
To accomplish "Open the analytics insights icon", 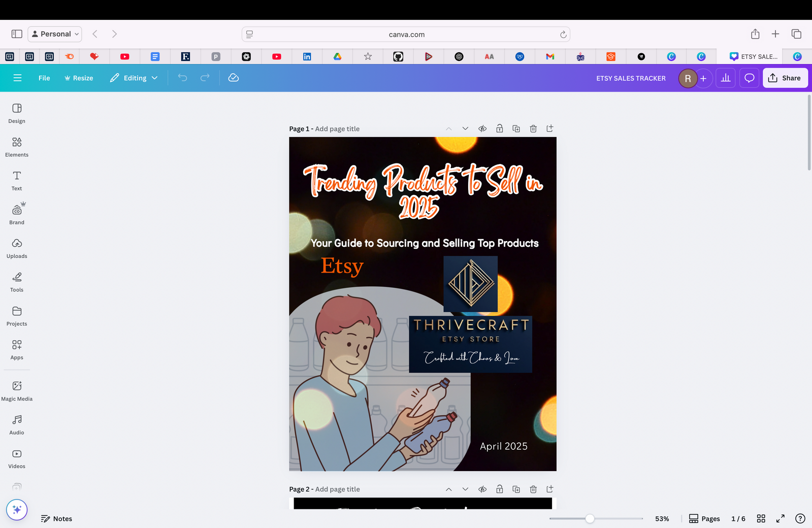I will tap(726, 78).
